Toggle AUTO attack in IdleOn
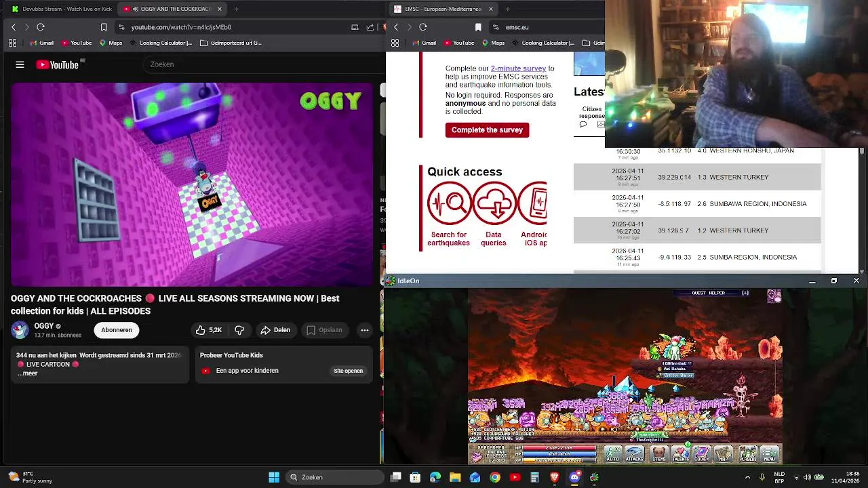The height and width of the screenshot is (488, 868). point(612,454)
